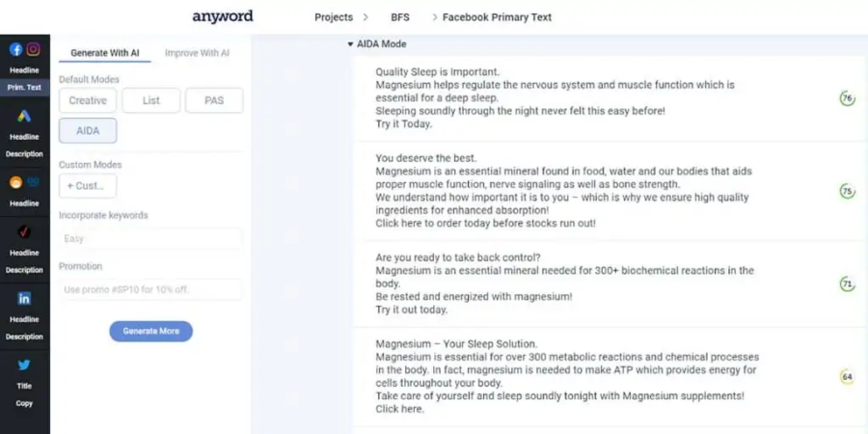Focus the Promotion text field
Image resolution: width=868 pixels, height=434 pixels.
point(150,289)
